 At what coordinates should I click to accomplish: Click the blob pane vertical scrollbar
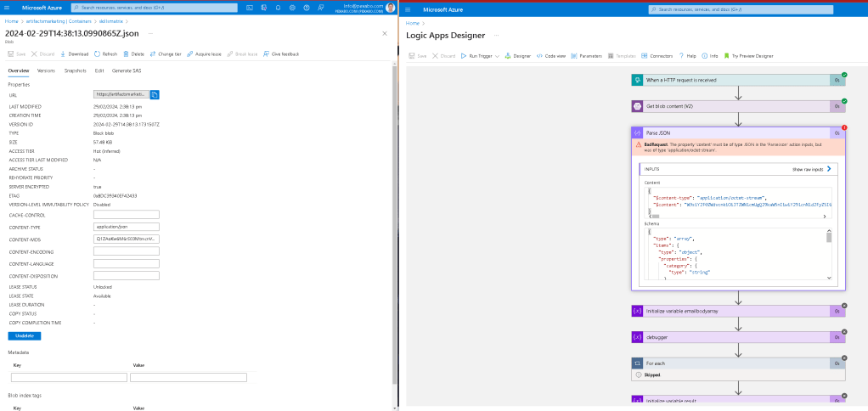(x=394, y=225)
